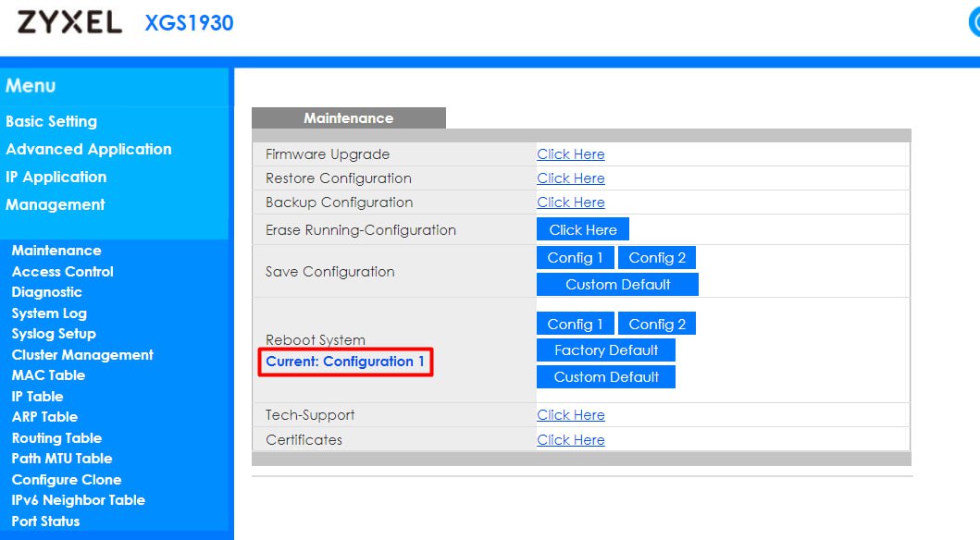
Task: Select the Maintenance tab header
Action: tap(348, 118)
